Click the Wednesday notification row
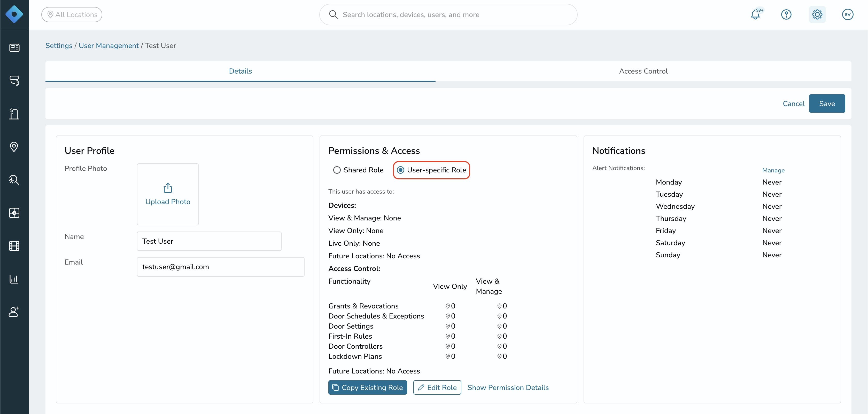Screen dimensions: 868x414 tap(718, 206)
